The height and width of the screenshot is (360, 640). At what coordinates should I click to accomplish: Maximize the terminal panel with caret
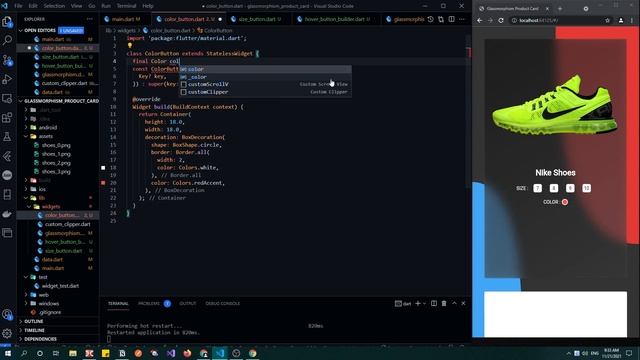pyautogui.click(x=454, y=303)
